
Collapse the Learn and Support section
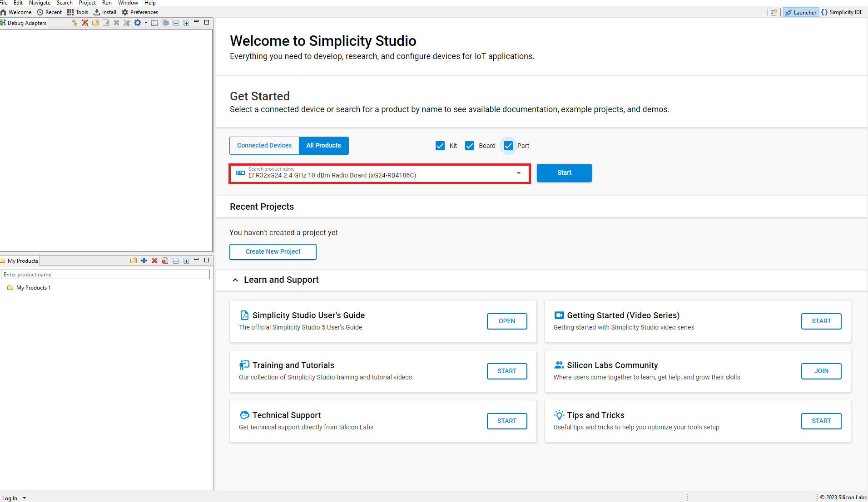235,280
